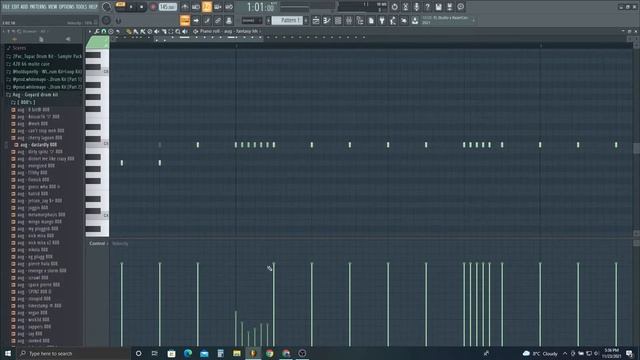640x360 pixels.
Task: Open piano roll wrench tools menu
Action: tap(97, 31)
